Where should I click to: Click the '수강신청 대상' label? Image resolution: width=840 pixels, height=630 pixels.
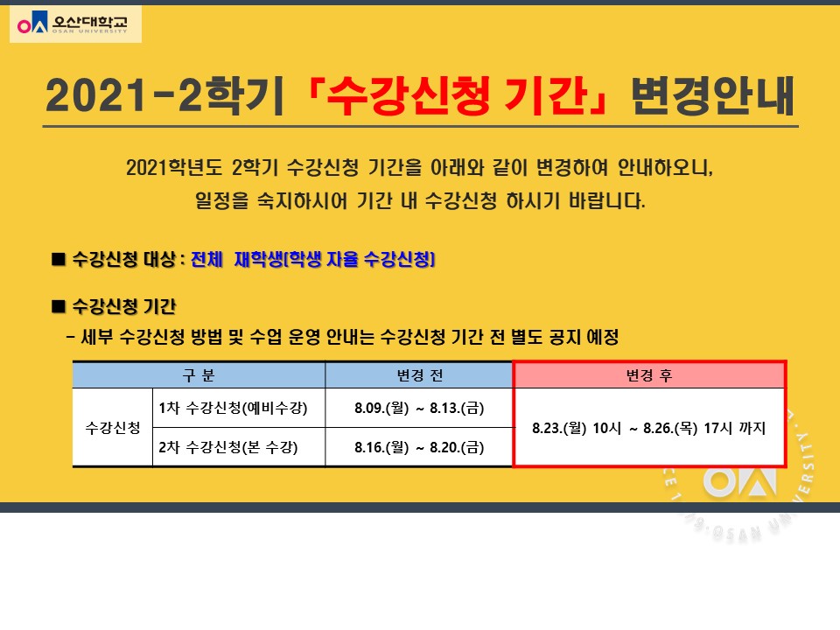coord(123,259)
